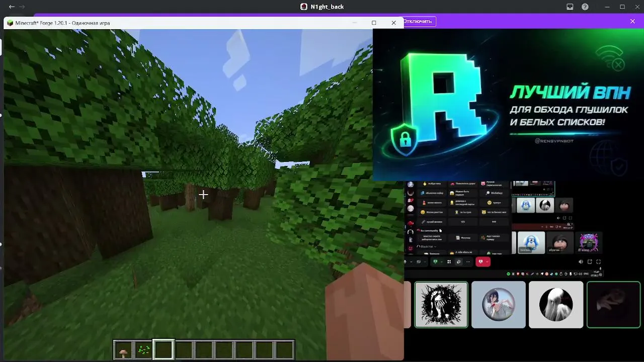Click the E server icon in stream sidebar
This screenshot has height=362, width=644.
click(x=411, y=240)
